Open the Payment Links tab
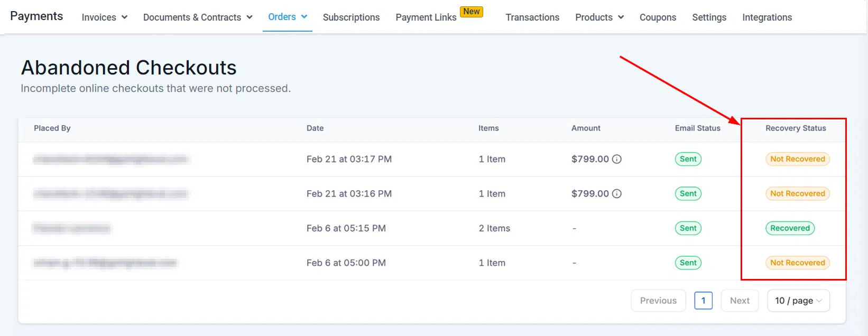 coord(426,17)
